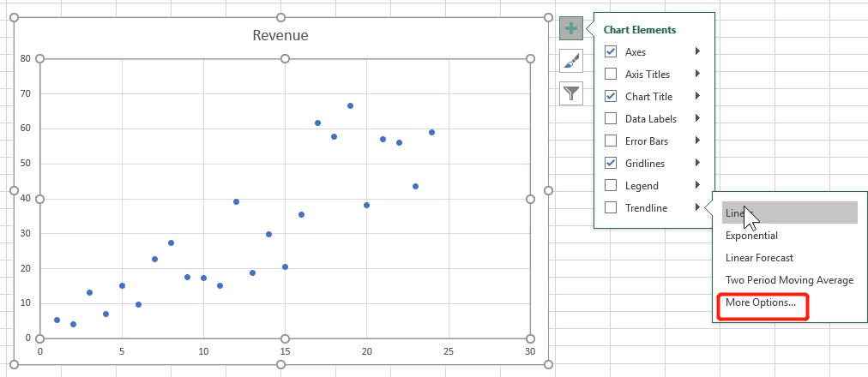Expand the Gridlines submenu arrow

(x=697, y=163)
